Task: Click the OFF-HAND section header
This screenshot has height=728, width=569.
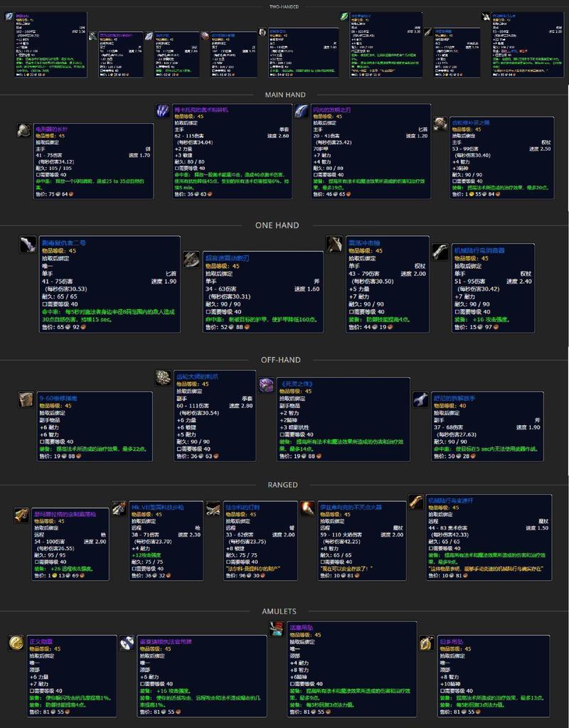Action: 280,360
